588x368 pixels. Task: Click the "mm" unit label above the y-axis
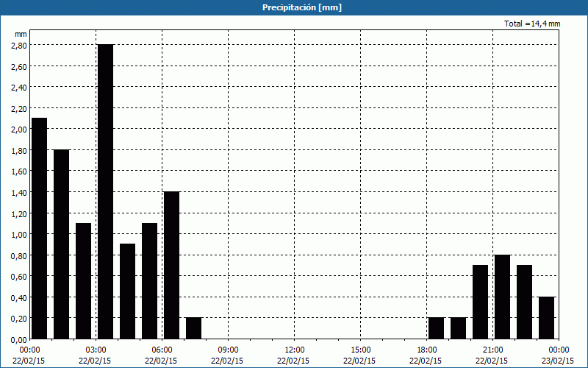[21, 34]
